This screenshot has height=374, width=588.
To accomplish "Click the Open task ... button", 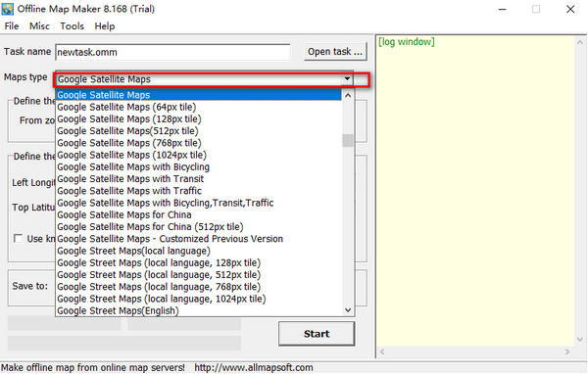I will pos(335,51).
